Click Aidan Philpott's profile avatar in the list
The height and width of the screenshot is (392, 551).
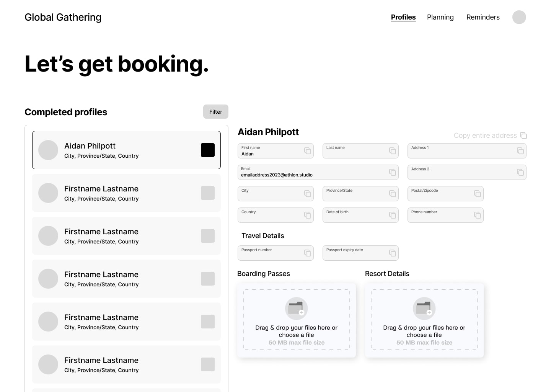(x=48, y=150)
